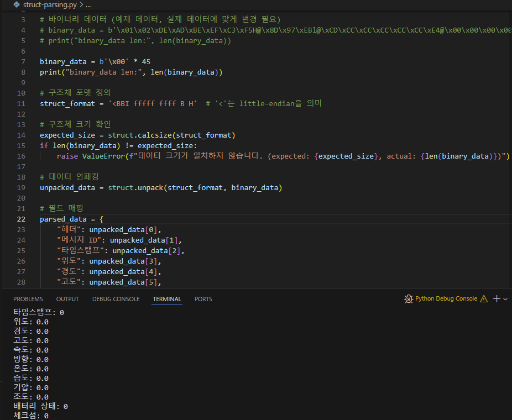Viewport: 512px width, 420px height.
Task: Click terminal output '체크섬: 0'
Action: click(x=31, y=416)
